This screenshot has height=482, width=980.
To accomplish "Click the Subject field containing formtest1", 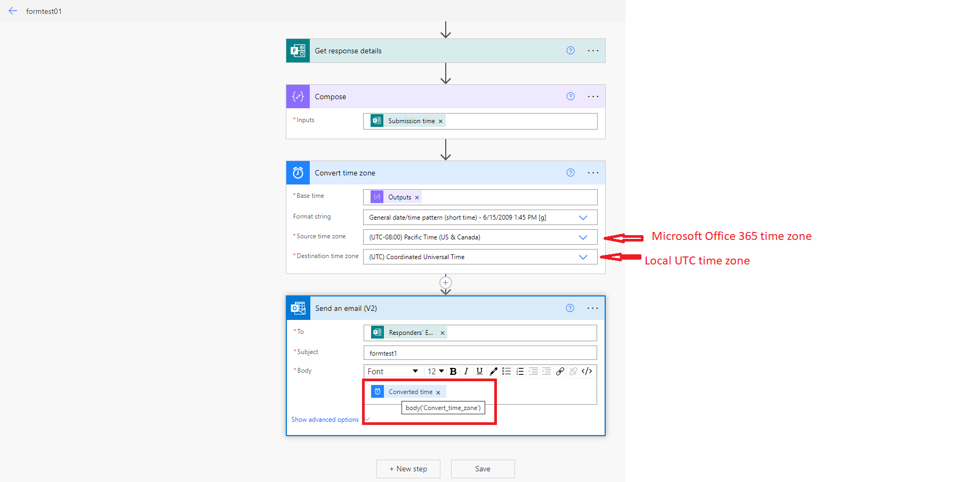I will pos(480,353).
